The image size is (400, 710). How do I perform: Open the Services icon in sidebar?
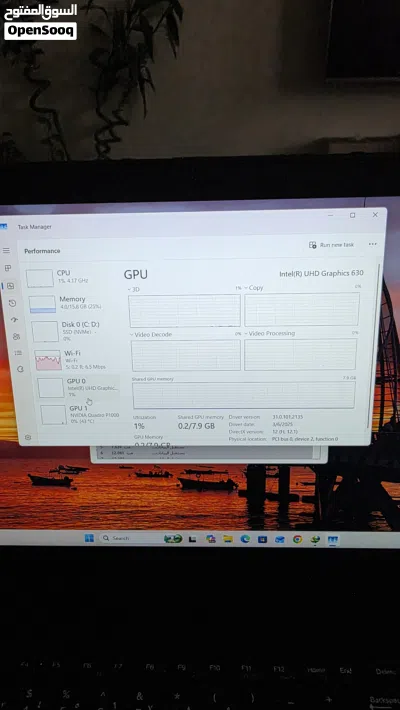click(20, 369)
